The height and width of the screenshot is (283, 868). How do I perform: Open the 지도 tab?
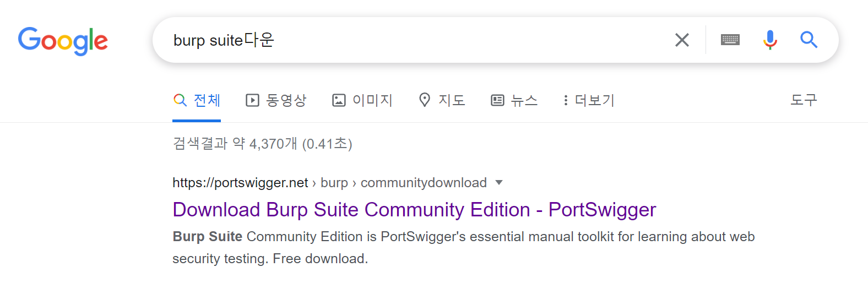[442, 100]
